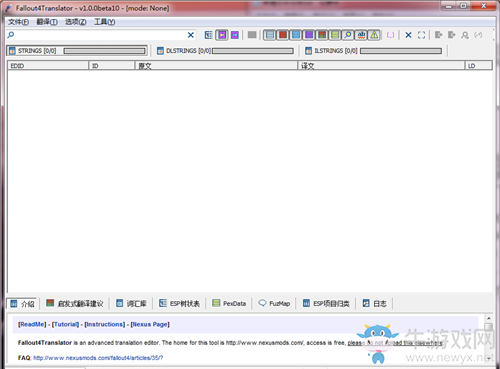500x369 pixels.
Task: Toggle the first purple arrow toolbar button
Action: point(222,35)
